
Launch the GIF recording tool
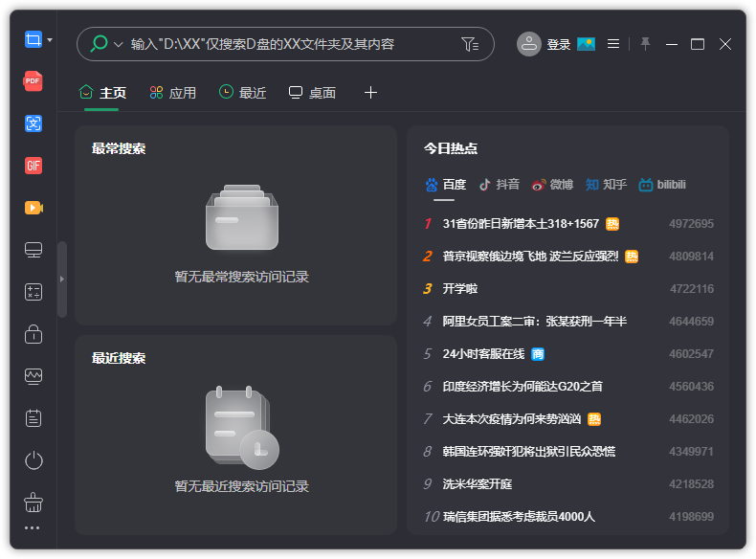pos(33,166)
